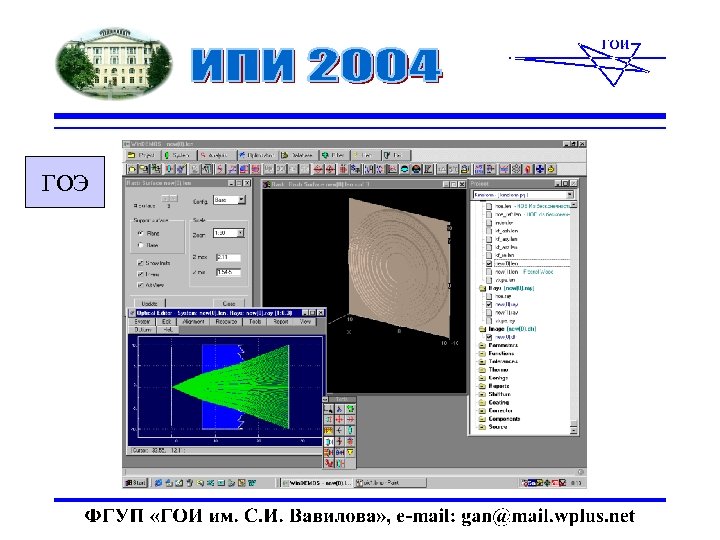Click the yellow circle icon ending the toolbar

551,169
